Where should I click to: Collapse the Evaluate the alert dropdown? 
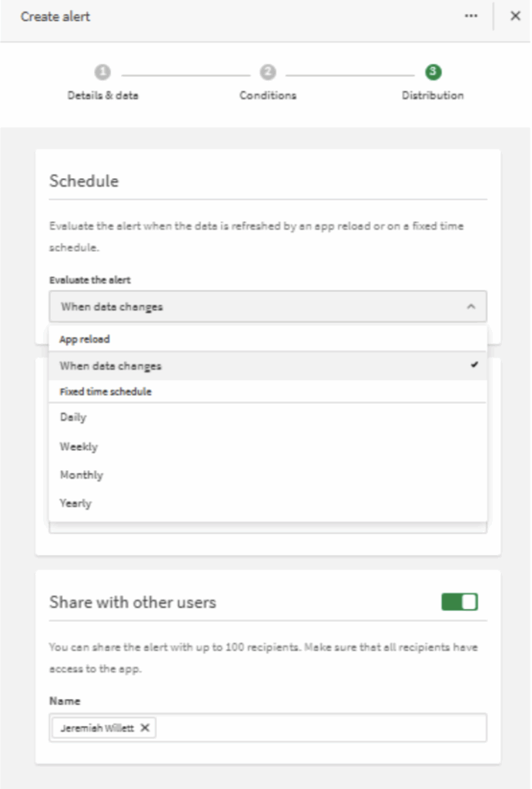(x=267, y=306)
